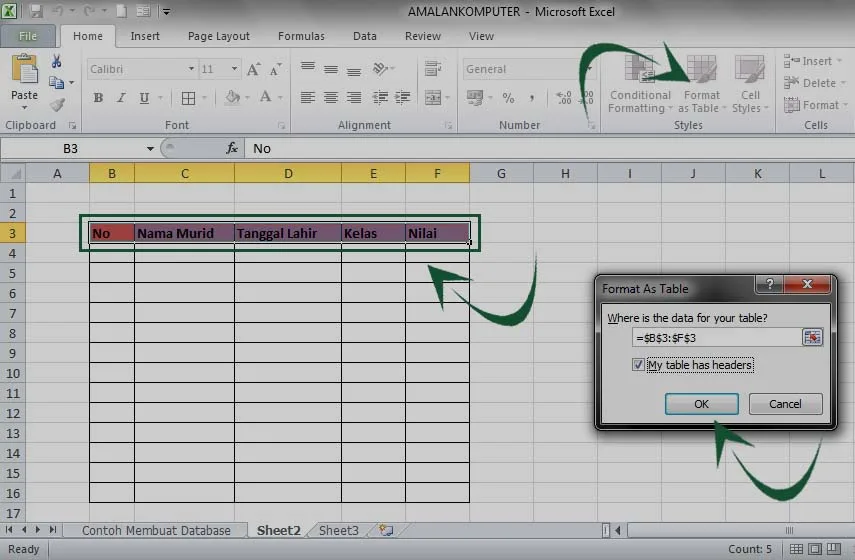Click the Orientation text angle icon

click(380, 69)
